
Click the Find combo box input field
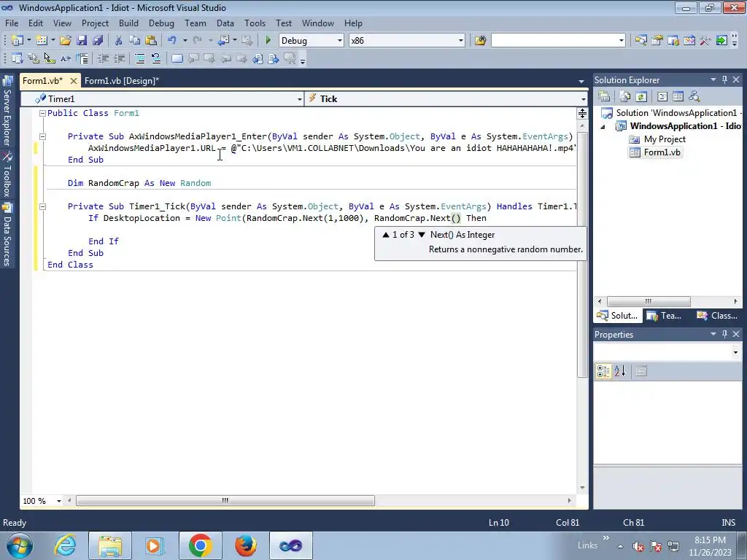tap(554, 41)
